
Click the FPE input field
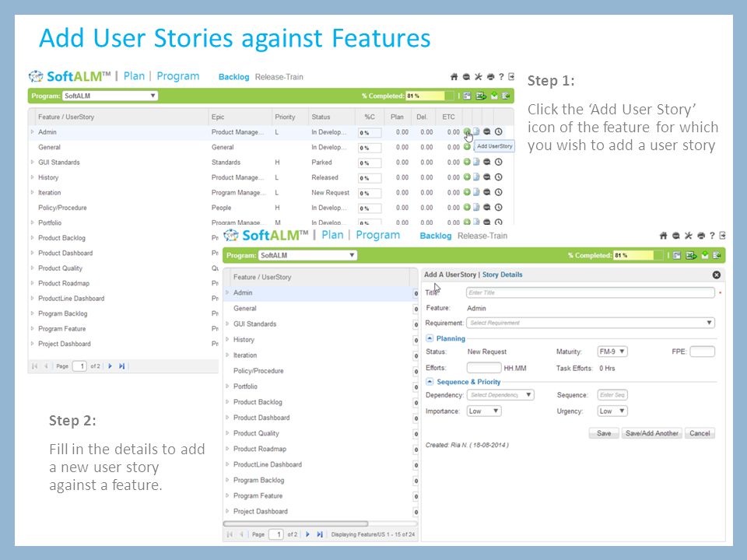(x=702, y=352)
